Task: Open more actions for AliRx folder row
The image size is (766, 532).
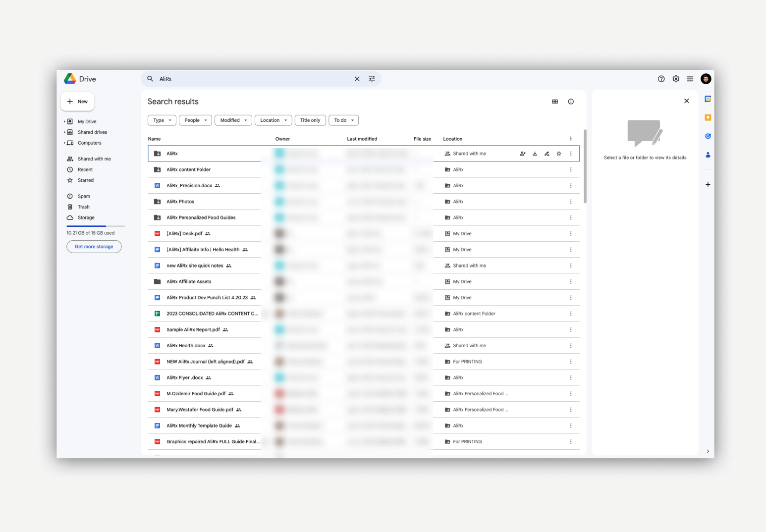Action: [x=571, y=154]
